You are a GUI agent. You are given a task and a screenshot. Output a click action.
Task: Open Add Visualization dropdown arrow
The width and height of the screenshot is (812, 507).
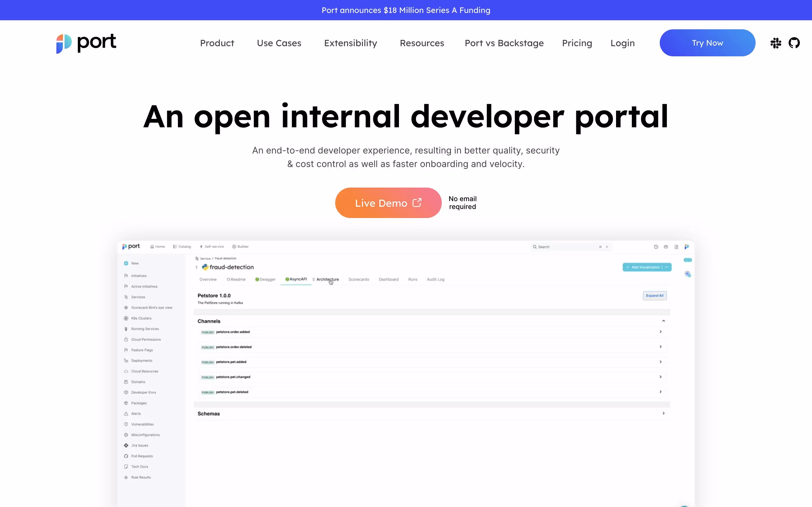coord(667,267)
